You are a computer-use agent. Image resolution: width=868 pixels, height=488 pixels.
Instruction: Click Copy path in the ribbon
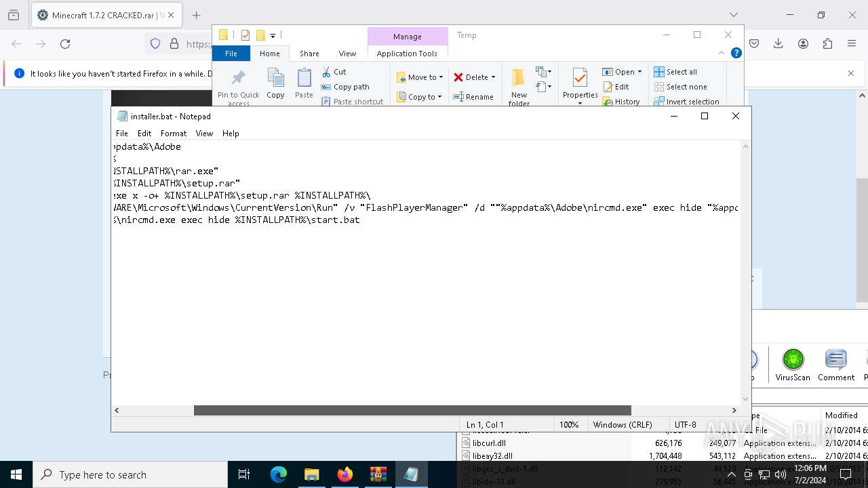pos(345,87)
